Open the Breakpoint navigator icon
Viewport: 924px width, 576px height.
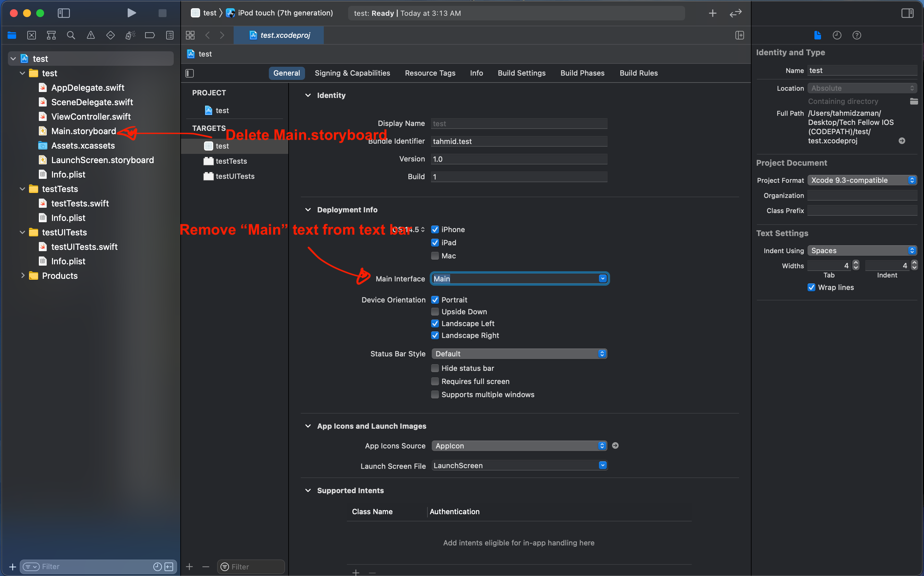pyautogui.click(x=150, y=36)
